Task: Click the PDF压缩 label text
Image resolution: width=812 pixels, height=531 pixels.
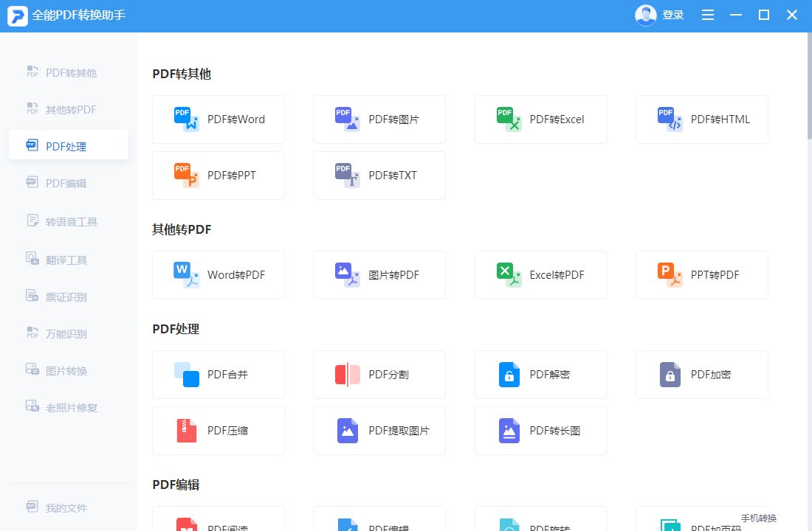Action: 228,431
